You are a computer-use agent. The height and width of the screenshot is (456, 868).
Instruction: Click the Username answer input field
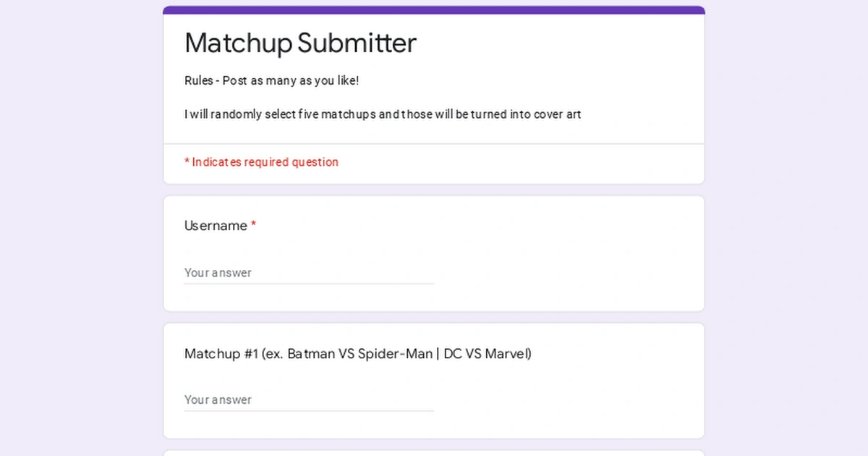[308, 273]
